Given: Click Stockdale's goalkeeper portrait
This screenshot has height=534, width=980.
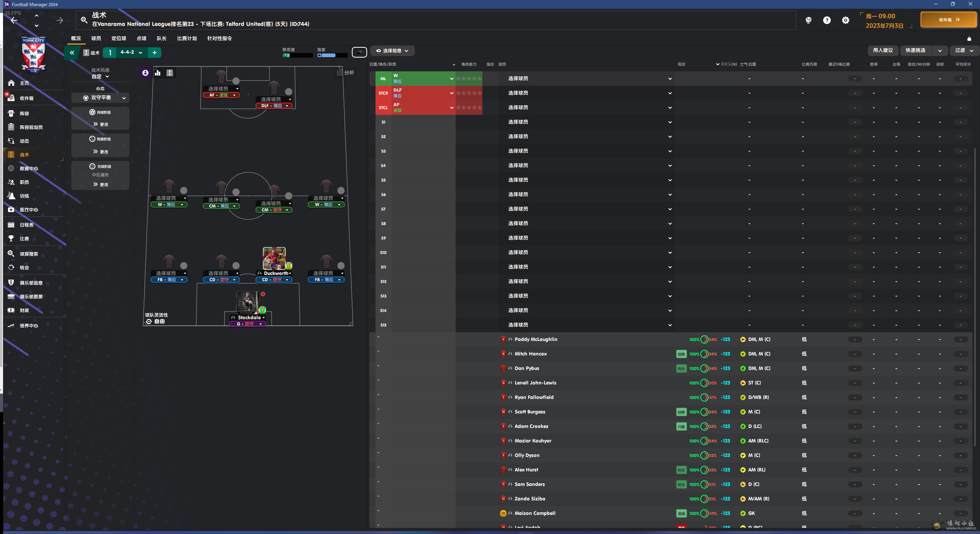Looking at the screenshot, I should coord(247,302).
